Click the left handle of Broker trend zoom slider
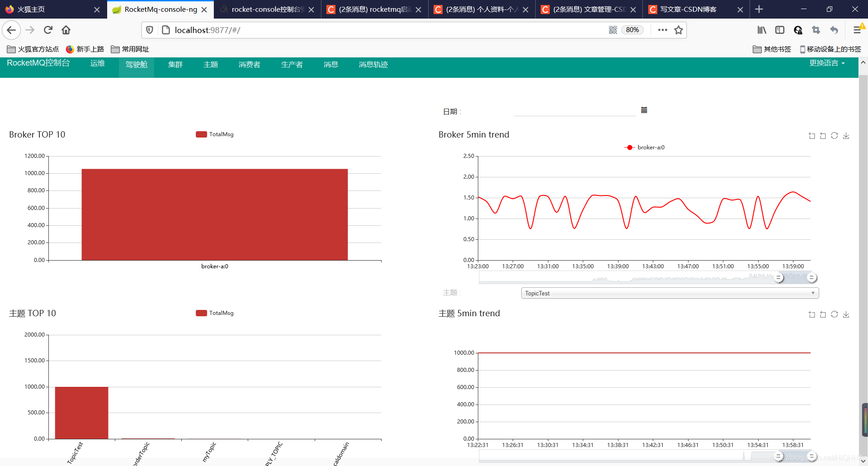This screenshot has height=466, width=868. [x=778, y=278]
